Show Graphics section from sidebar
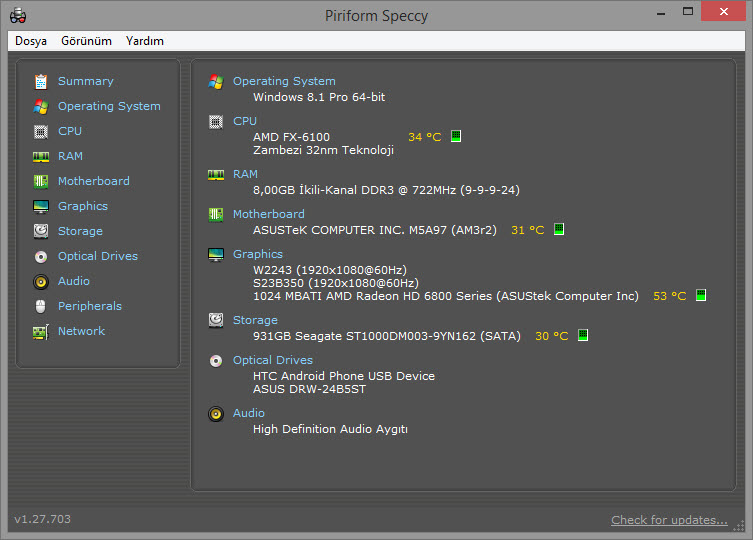The height and width of the screenshot is (540, 753). [x=83, y=206]
